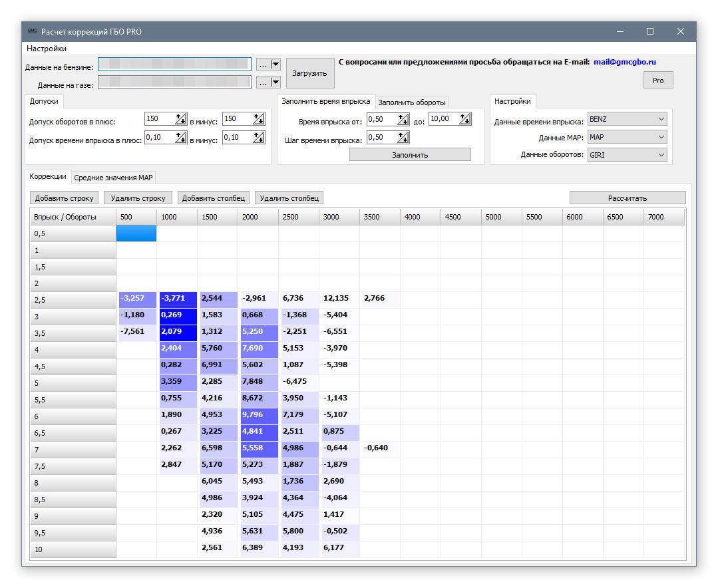Focus the 'Данные на газе' path field
Viewport: 718px width, 588px height.
(x=174, y=82)
